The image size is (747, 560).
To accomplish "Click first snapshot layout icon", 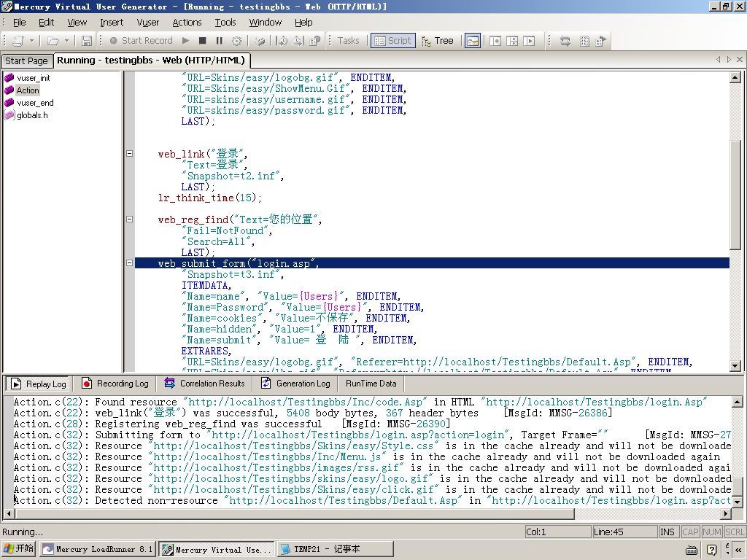I will (x=495, y=41).
